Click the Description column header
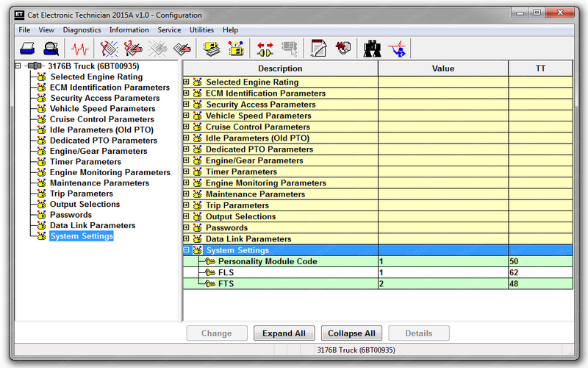This screenshot has height=368, width=588. 280,68
